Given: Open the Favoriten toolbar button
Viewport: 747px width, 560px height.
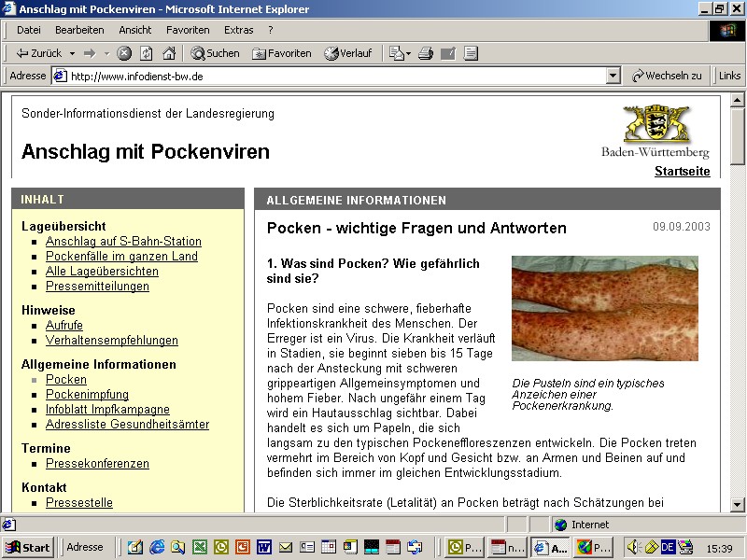Looking at the screenshot, I should [281, 53].
